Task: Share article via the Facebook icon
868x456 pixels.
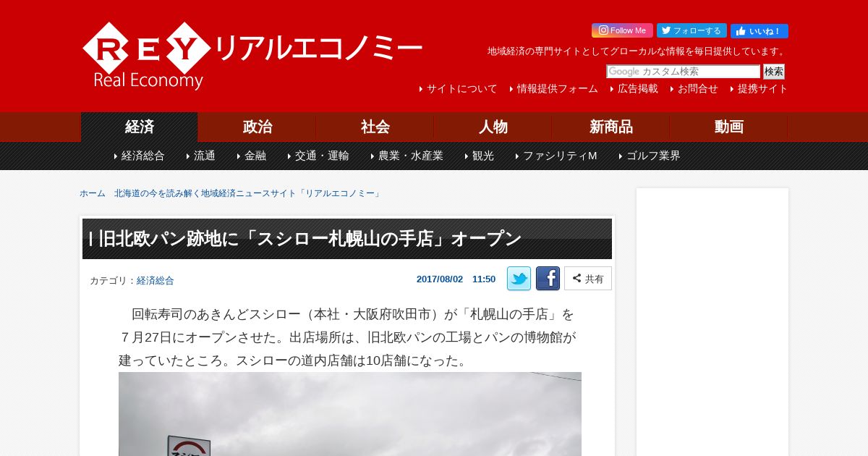Action: coord(548,279)
